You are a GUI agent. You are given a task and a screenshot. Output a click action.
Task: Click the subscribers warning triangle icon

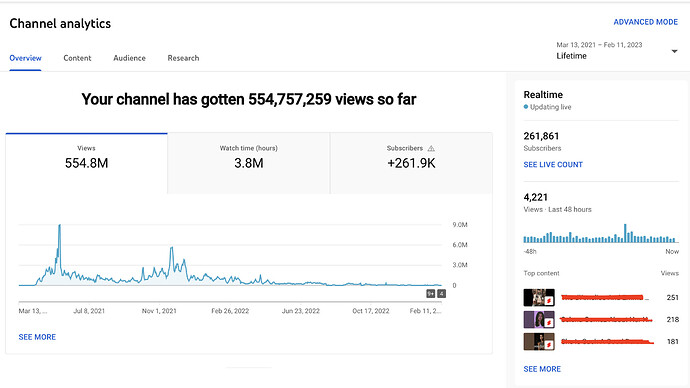[x=431, y=148]
